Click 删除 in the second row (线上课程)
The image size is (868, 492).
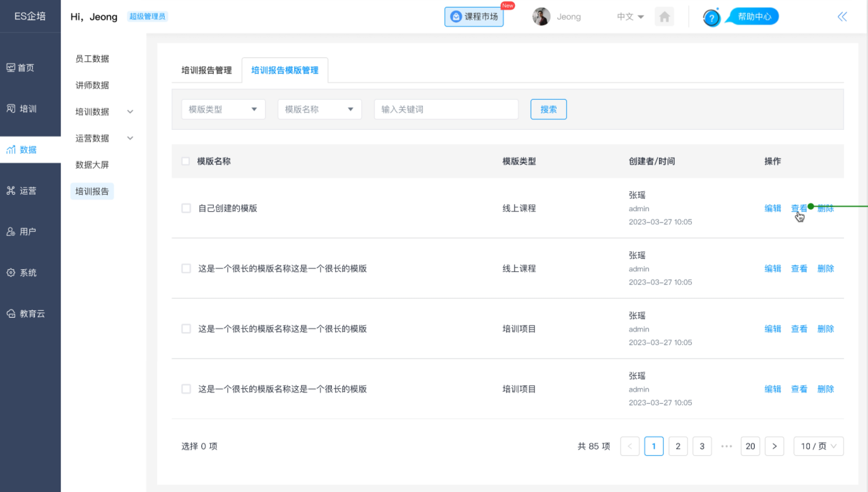tap(826, 269)
